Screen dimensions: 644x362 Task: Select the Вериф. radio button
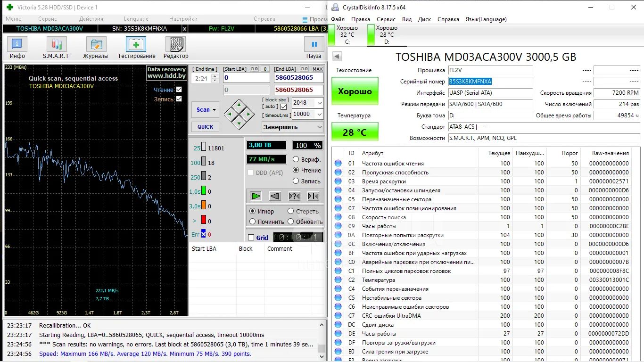296,159
